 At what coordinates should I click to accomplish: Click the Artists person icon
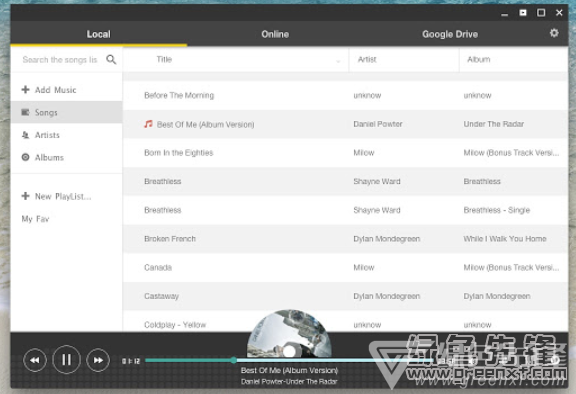25,135
